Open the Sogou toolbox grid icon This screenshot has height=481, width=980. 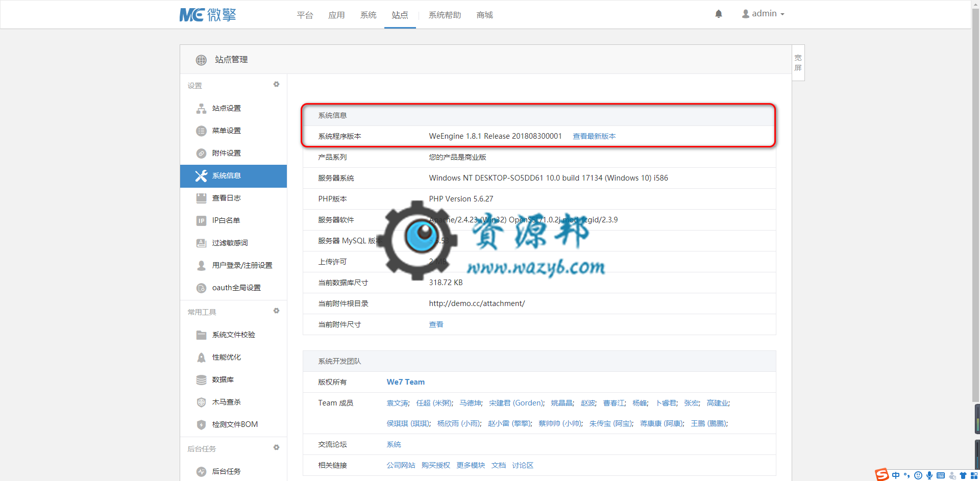click(974, 475)
